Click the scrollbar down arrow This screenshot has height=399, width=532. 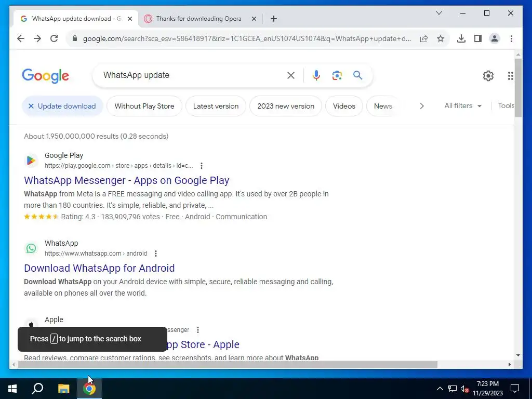click(518, 355)
